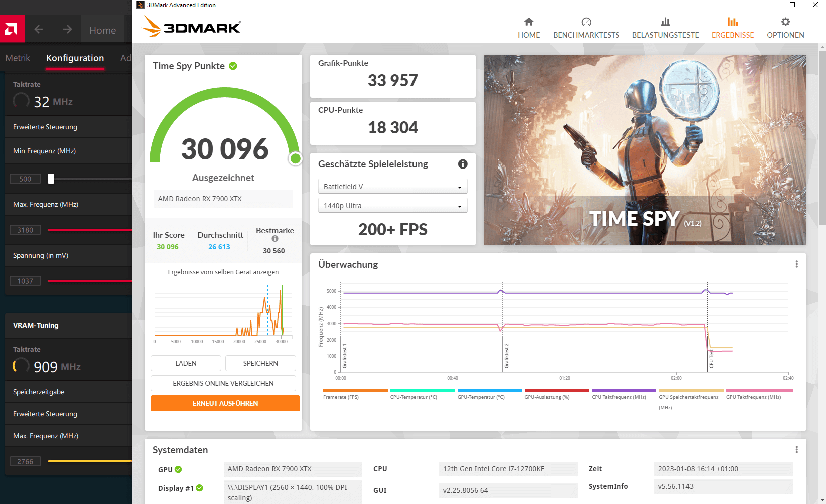Open the BENCHMARKTESTS gauge icon
The image size is (826, 504).
[x=586, y=22]
